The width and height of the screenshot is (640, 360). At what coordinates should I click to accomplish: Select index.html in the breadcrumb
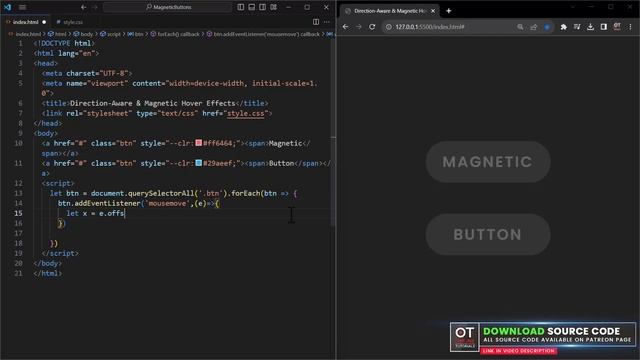28,34
